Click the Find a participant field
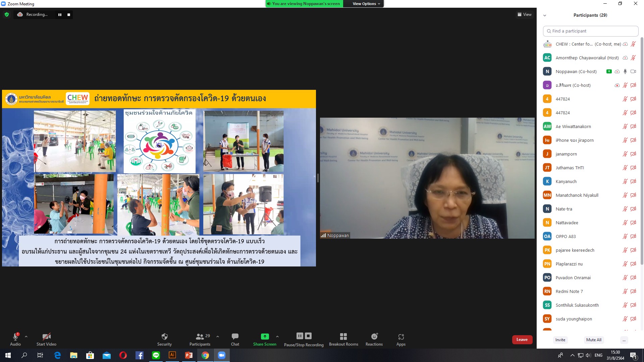Screen dimensions: 644x362 [590, 31]
